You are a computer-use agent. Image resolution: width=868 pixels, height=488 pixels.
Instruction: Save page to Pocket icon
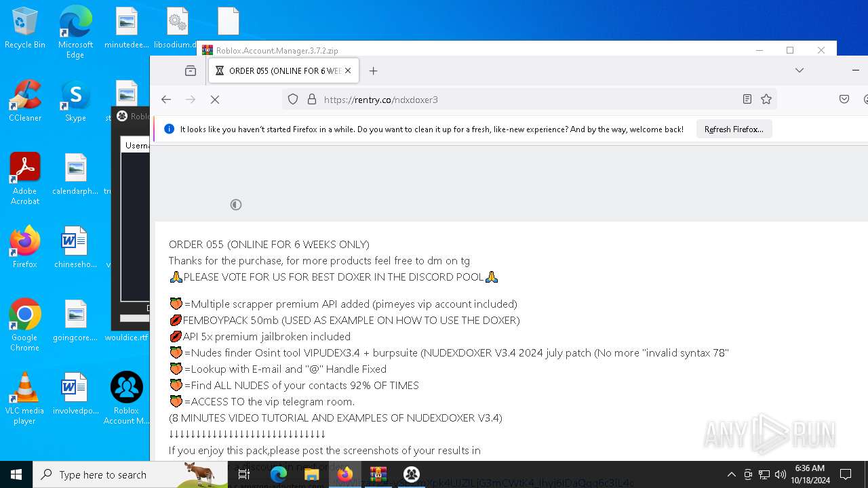point(844,100)
